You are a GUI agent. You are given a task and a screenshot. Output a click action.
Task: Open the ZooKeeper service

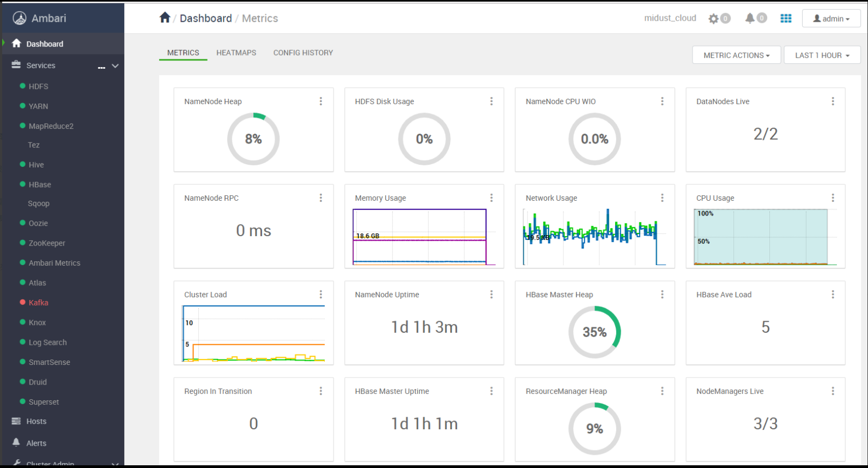pos(47,243)
